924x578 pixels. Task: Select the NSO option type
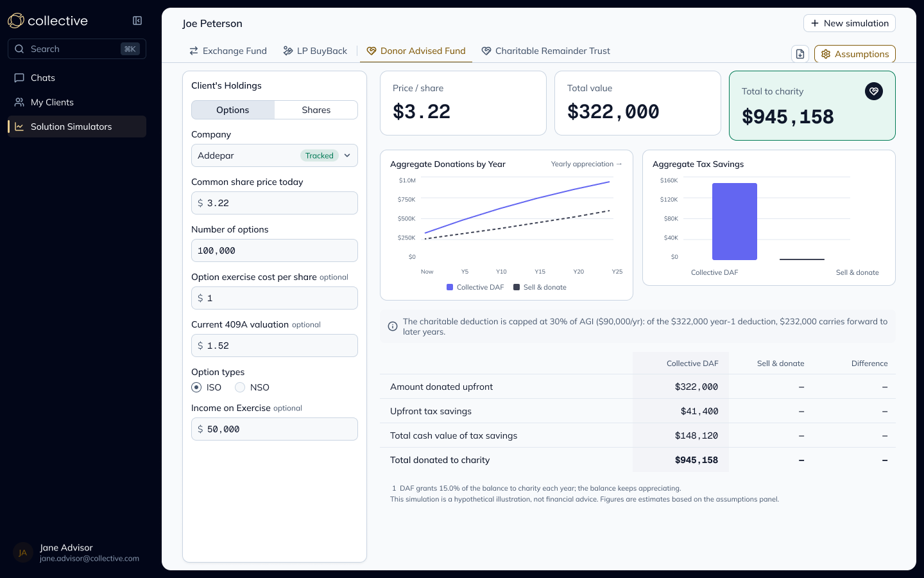coord(240,387)
